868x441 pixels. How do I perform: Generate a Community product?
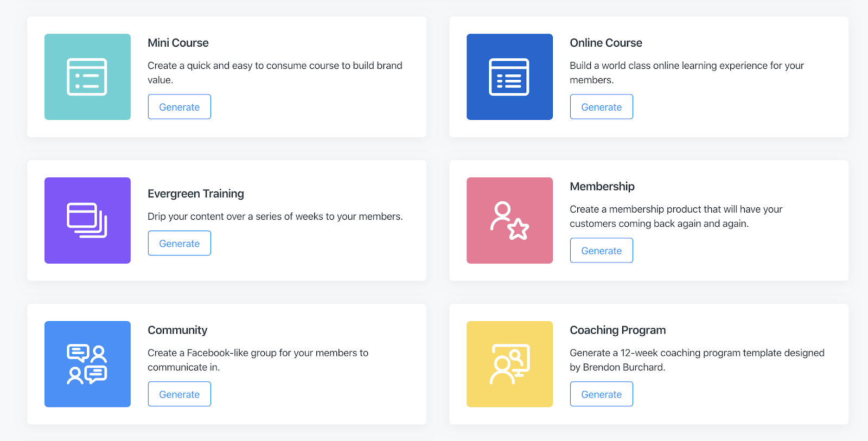(x=180, y=394)
